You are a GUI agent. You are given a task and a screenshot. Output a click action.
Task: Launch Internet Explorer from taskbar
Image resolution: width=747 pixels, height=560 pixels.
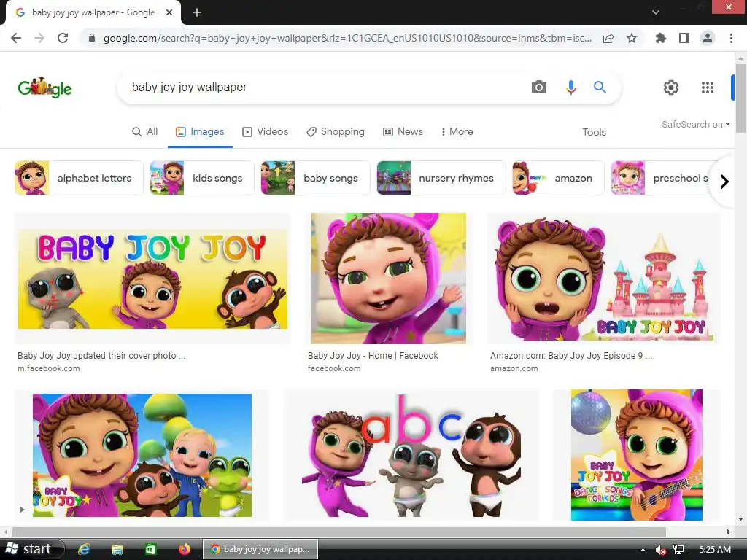tap(84, 549)
